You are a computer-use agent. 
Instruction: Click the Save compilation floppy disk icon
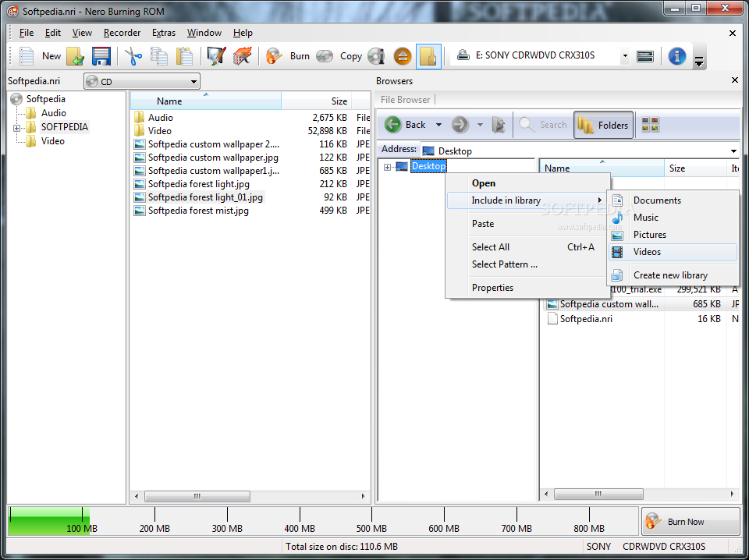pos(101,56)
